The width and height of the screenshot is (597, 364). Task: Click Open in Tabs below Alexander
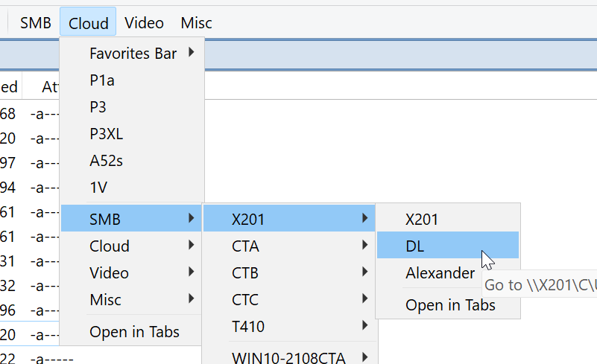click(x=450, y=305)
